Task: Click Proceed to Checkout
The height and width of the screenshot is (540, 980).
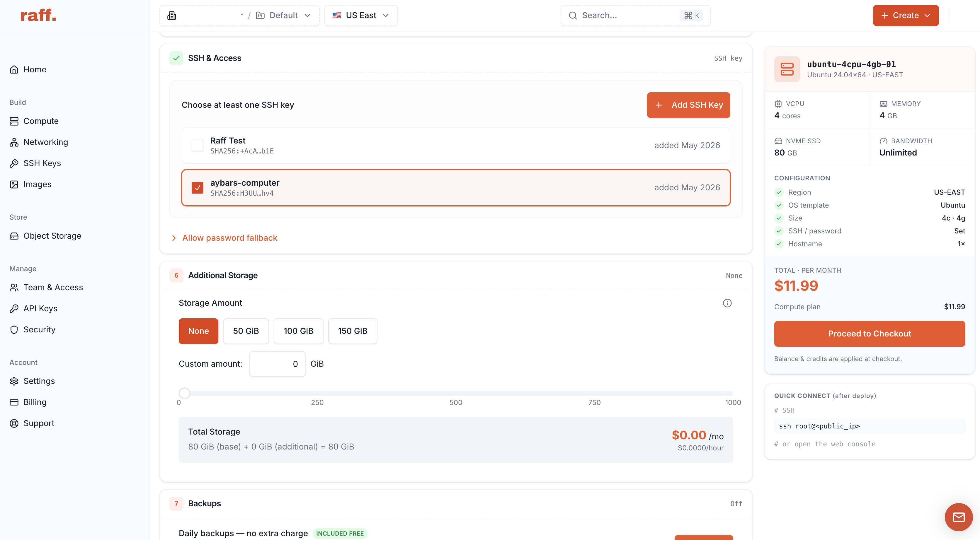Action: tap(869, 334)
